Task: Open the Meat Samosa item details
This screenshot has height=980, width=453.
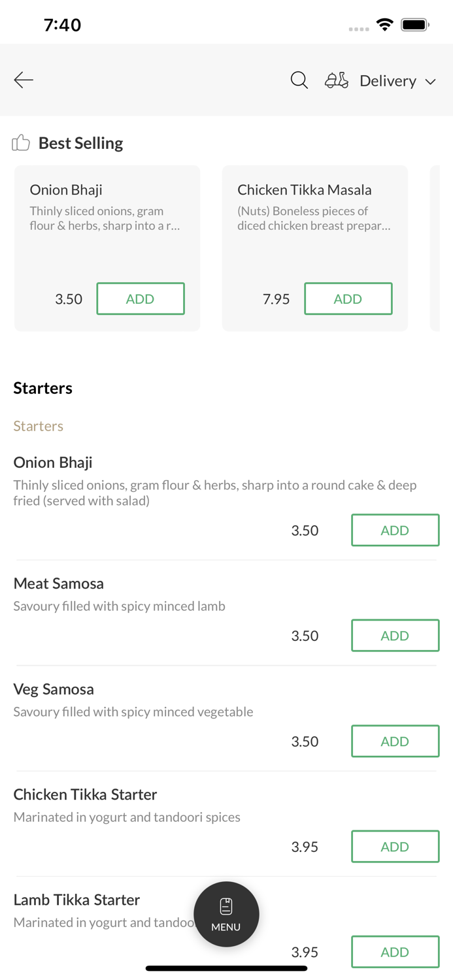Action: point(59,583)
